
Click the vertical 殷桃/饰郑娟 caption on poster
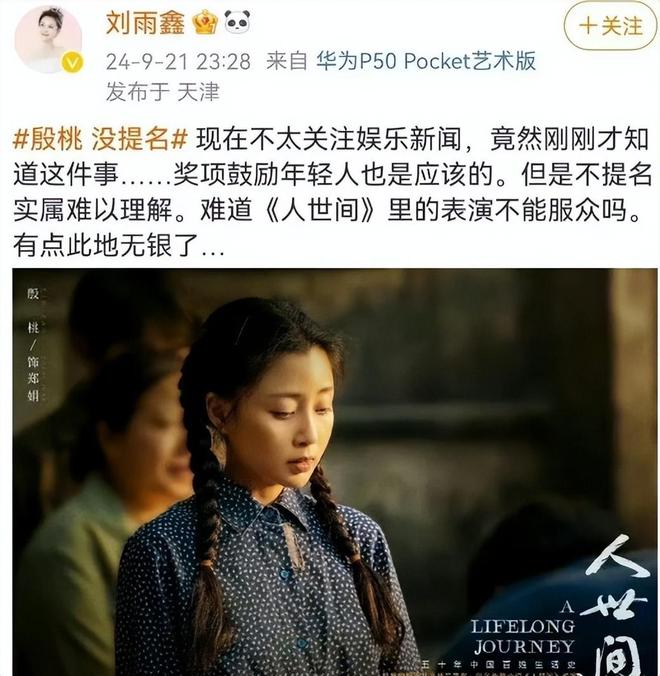tap(33, 345)
